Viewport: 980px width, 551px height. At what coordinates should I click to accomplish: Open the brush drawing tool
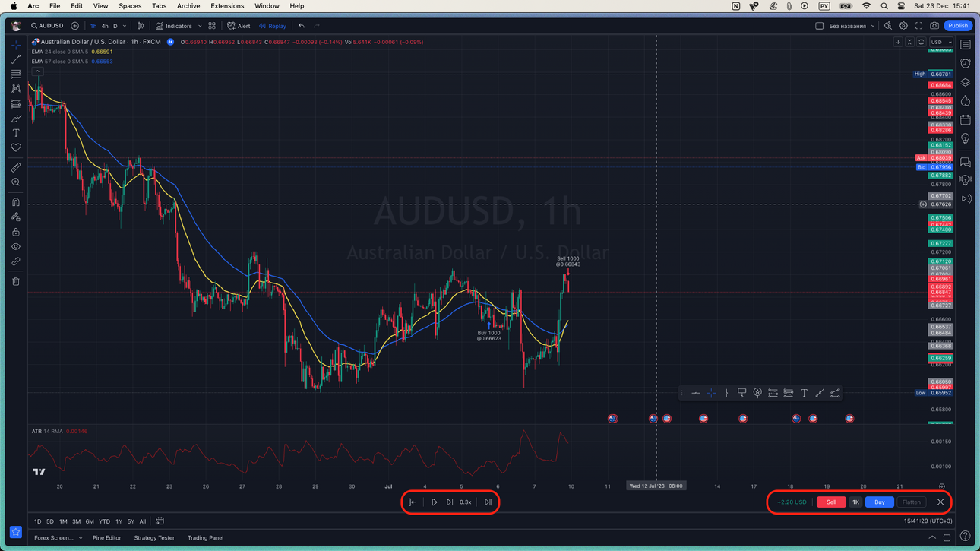16,119
